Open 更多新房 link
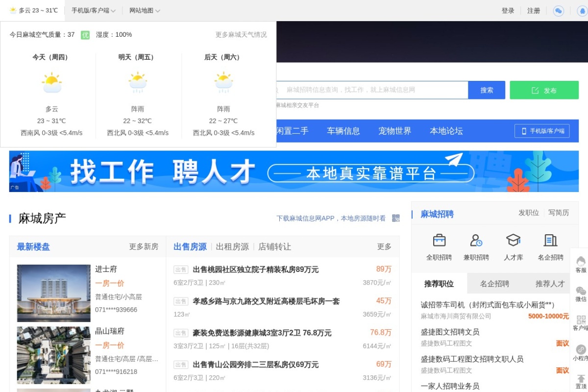 144,246
